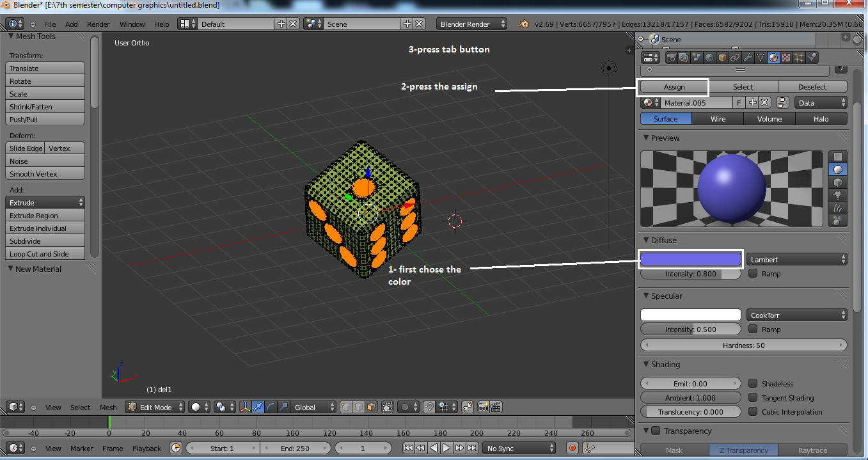Open the Lambert diffuse shader dropdown
This screenshot has height=460, width=868.
tap(797, 259)
